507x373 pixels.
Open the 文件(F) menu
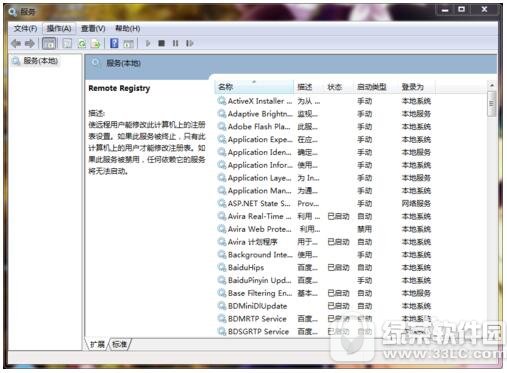(x=25, y=29)
